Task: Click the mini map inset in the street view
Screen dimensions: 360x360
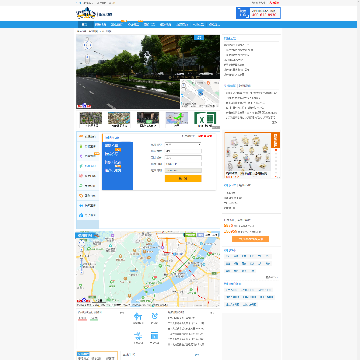Action: click(200, 94)
